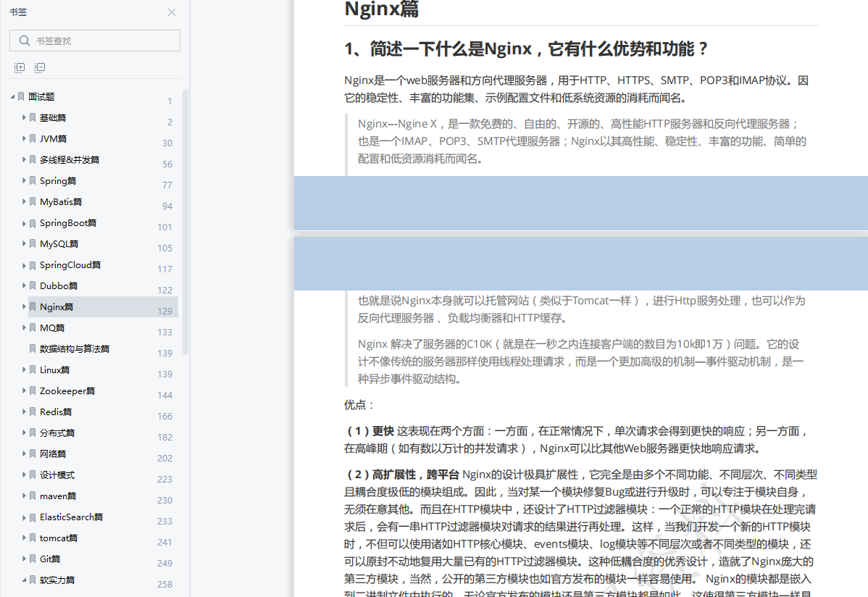Click the bookmark icon beside tomcat篇
This screenshot has width=868, height=597.
[33, 538]
